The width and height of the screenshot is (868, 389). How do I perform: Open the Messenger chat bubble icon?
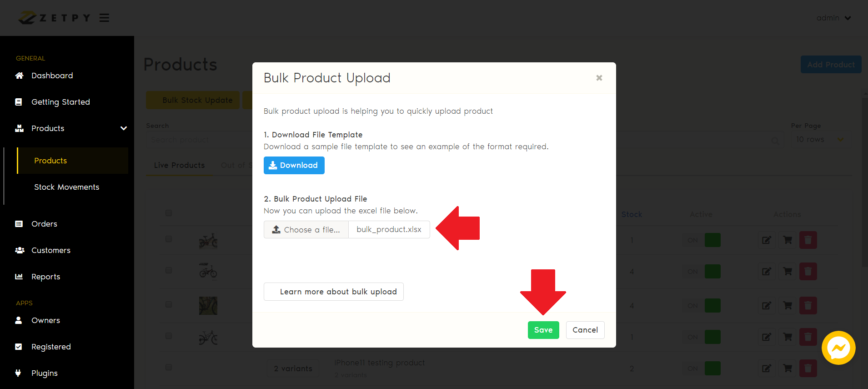838,348
